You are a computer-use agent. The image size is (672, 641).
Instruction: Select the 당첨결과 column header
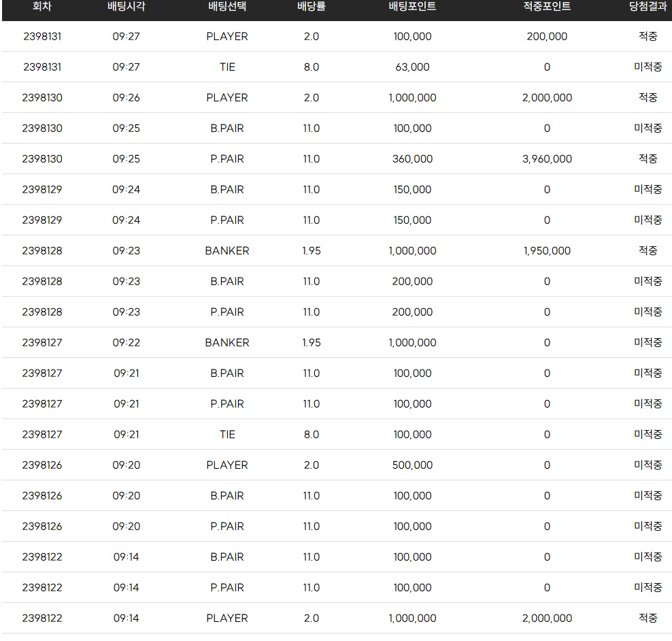[x=648, y=6]
